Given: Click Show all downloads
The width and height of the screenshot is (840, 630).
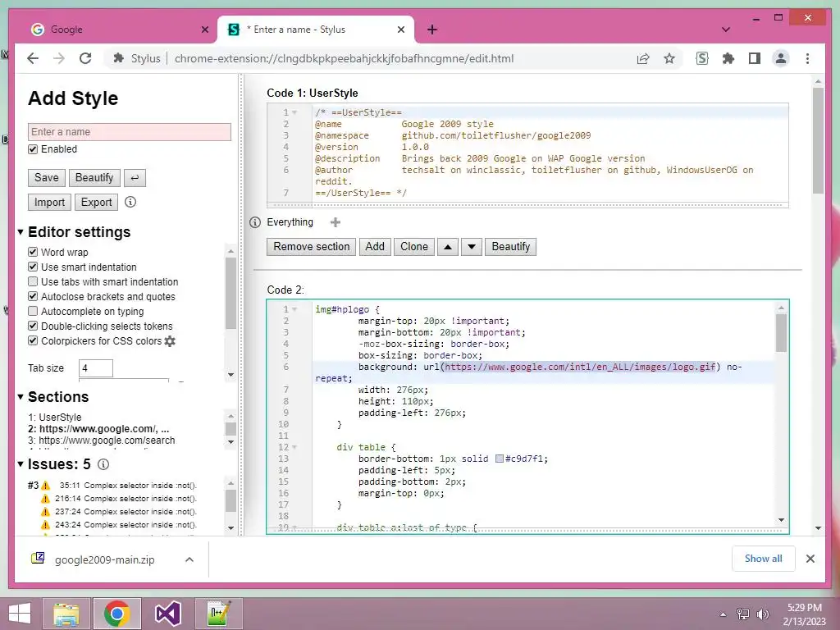Looking at the screenshot, I should pos(764,559).
